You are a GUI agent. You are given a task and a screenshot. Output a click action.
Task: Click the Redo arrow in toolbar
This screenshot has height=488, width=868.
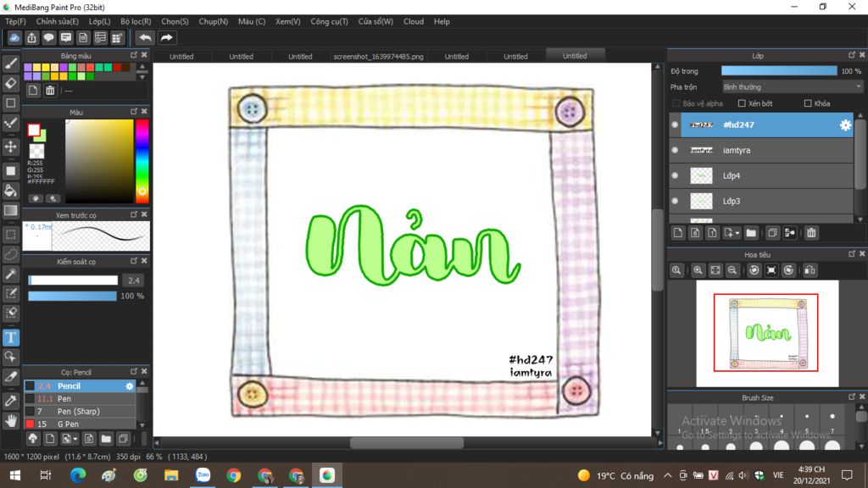[x=167, y=37]
